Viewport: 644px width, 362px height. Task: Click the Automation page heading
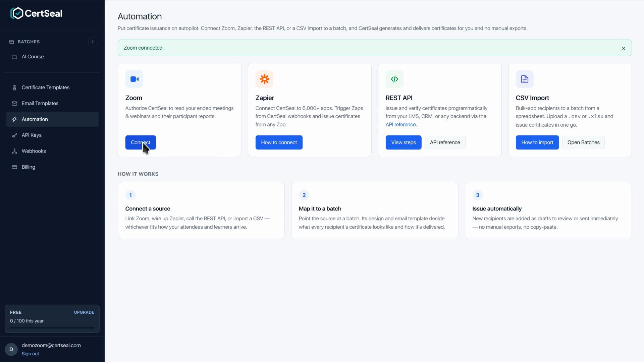[x=140, y=16]
